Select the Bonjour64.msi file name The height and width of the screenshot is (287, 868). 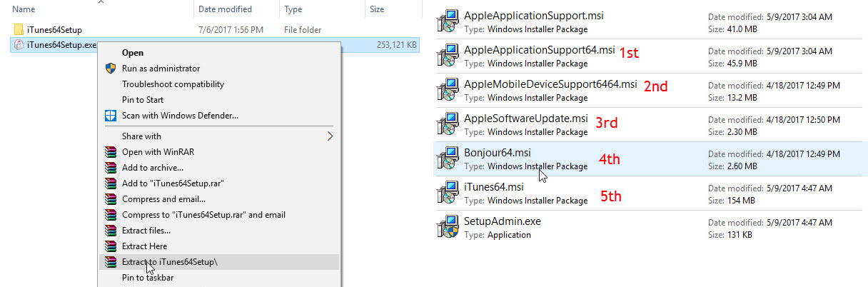pos(498,152)
